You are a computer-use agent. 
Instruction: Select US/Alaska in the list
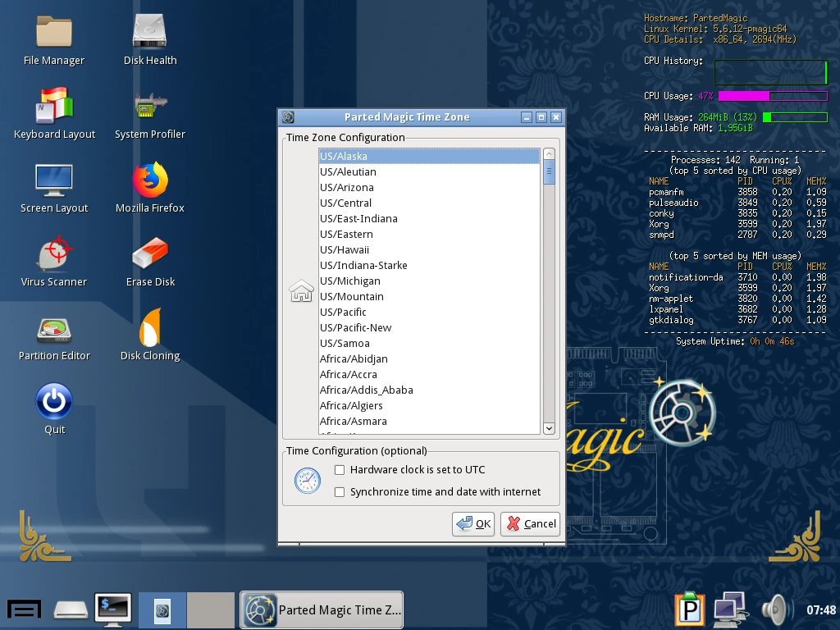429,157
